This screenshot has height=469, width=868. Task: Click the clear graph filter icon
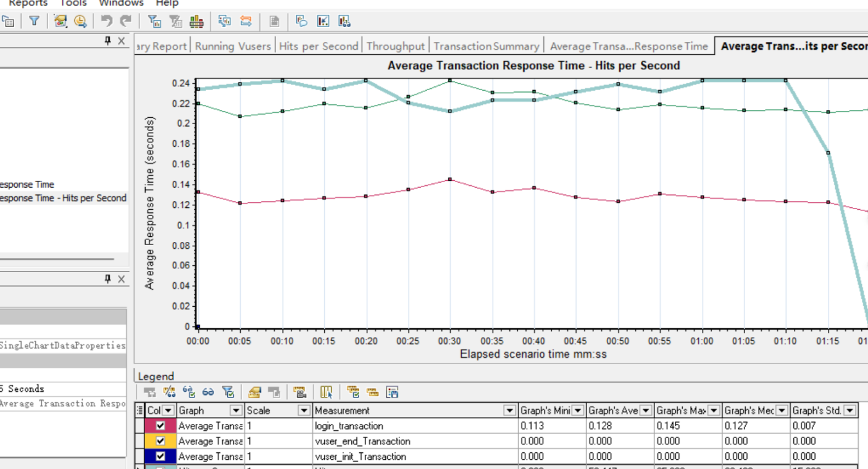[x=176, y=22]
